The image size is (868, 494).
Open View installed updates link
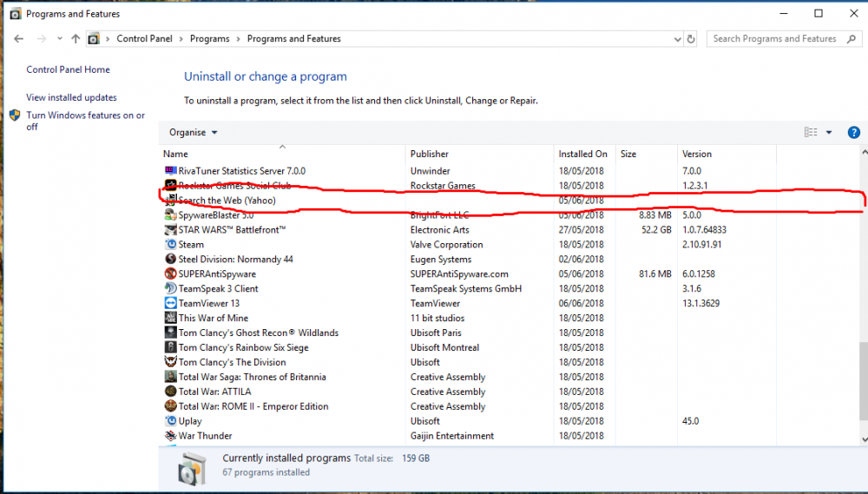pos(71,98)
